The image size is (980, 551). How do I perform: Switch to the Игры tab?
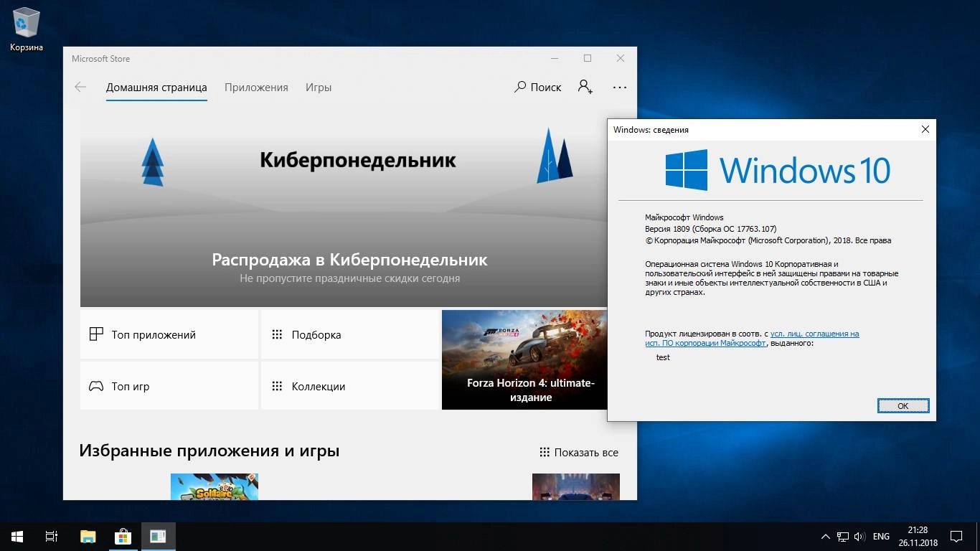[319, 88]
